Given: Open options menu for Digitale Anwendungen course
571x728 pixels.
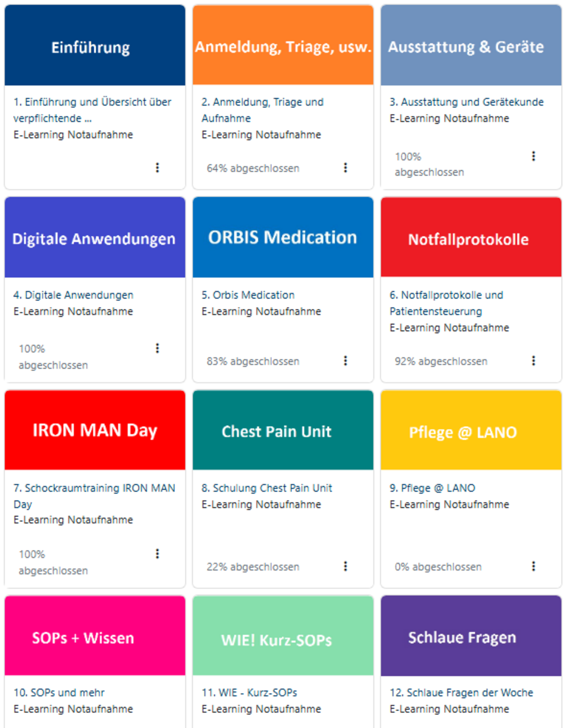Looking at the screenshot, I should pyautogui.click(x=157, y=348).
